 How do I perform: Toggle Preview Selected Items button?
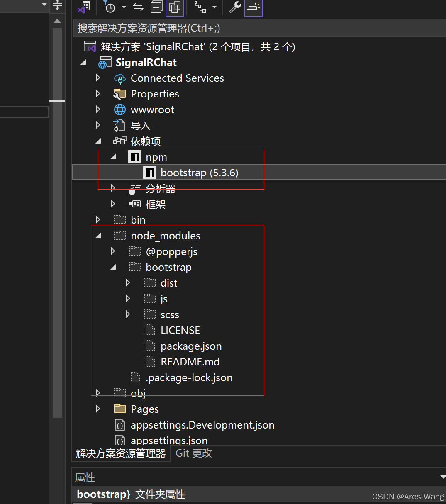[253, 7]
